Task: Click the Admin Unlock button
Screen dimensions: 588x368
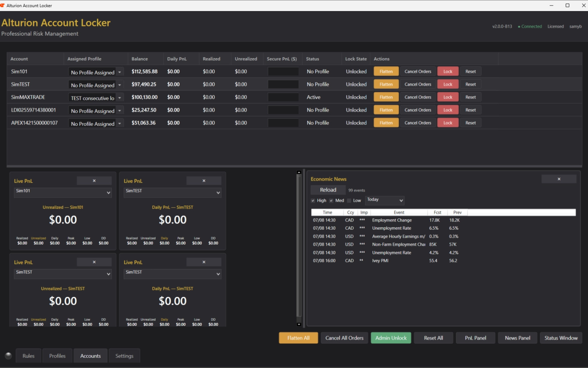Action: coord(391,338)
